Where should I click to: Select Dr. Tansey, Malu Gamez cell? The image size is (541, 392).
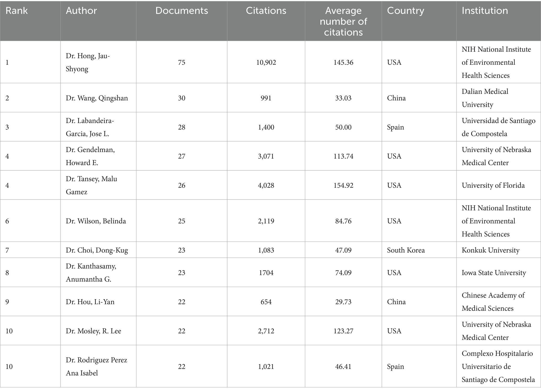tap(91, 185)
